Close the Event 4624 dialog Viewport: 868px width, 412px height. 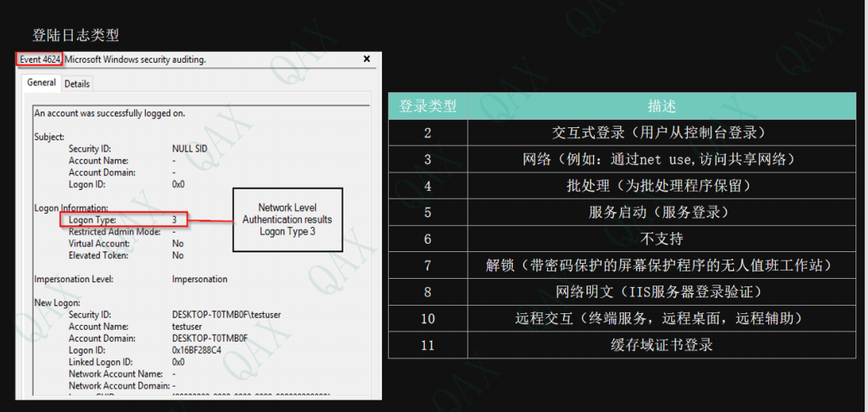tap(367, 59)
